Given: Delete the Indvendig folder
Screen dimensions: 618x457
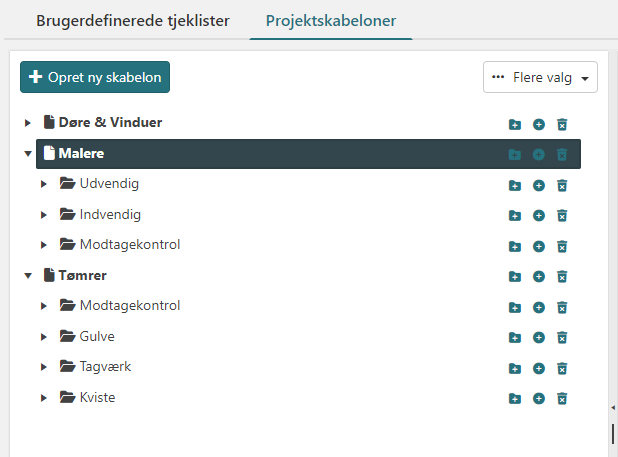Looking at the screenshot, I should point(562,215).
